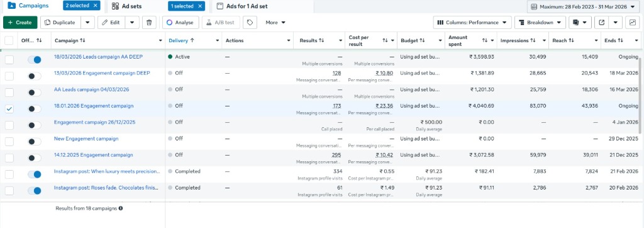Click the reports icon button dropdown
The height and width of the screenshot is (228, 644).
(x=579, y=23)
